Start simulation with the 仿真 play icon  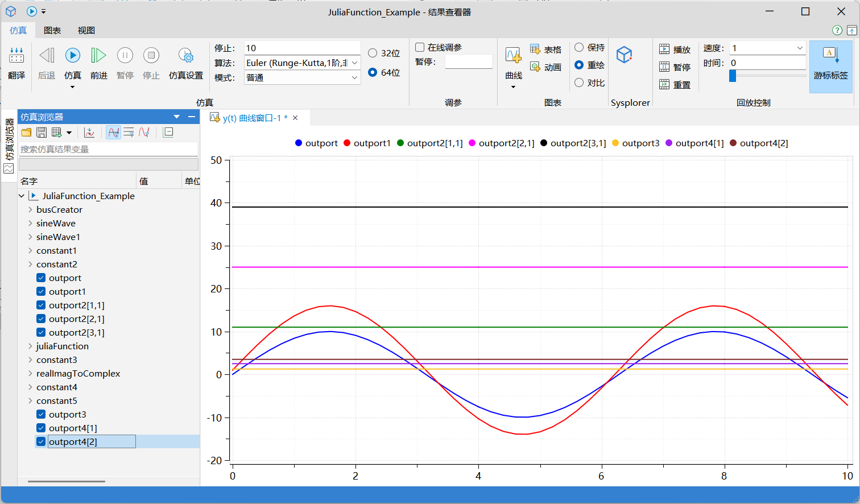click(x=72, y=56)
